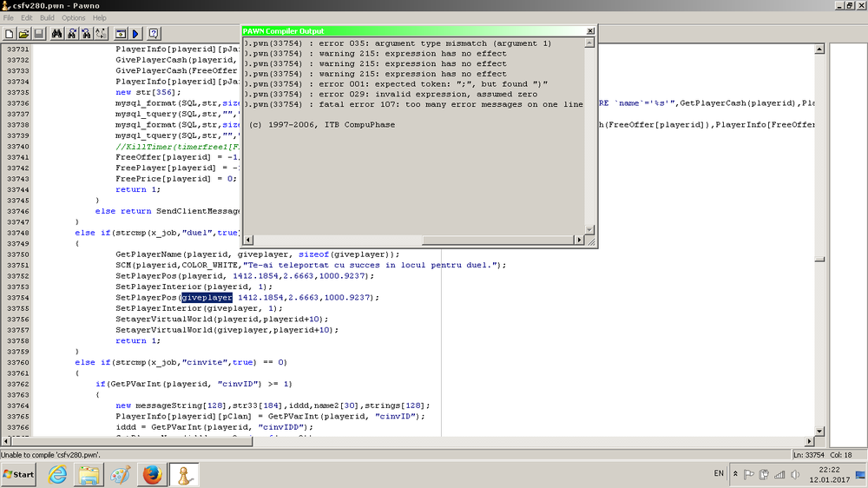Open the Build menu

pos(47,17)
